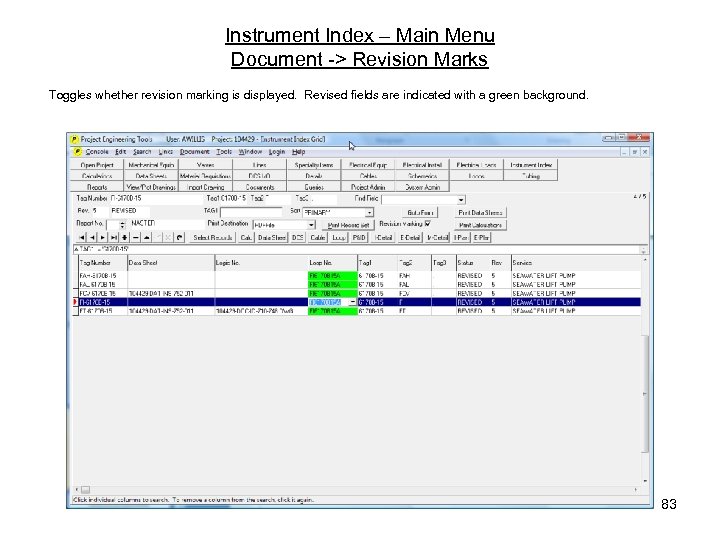720x540 pixels.
Task: Open the Document menu
Action: coord(195,152)
